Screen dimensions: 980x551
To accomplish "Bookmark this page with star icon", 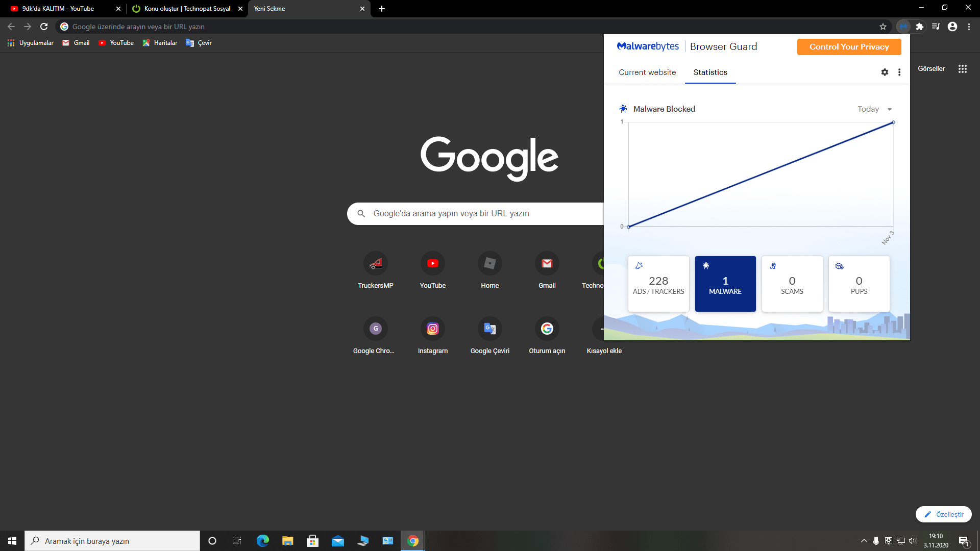I will click(883, 27).
